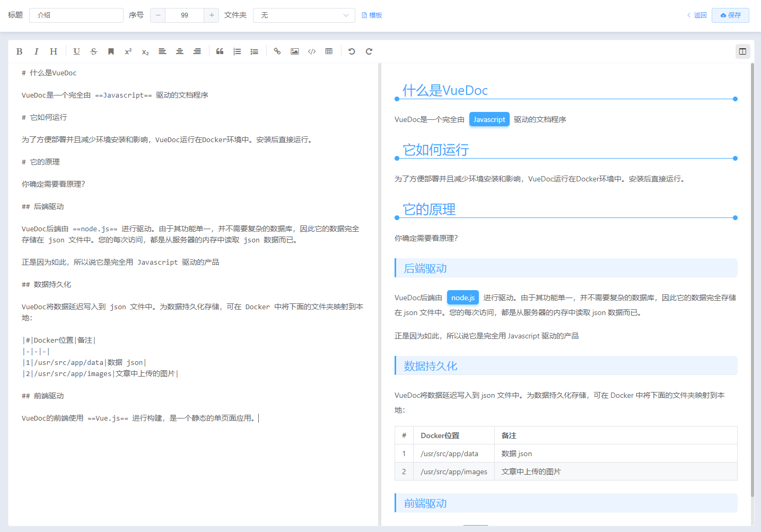The width and height of the screenshot is (761, 532).
Task: Click the 返回 back link
Action: (697, 15)
